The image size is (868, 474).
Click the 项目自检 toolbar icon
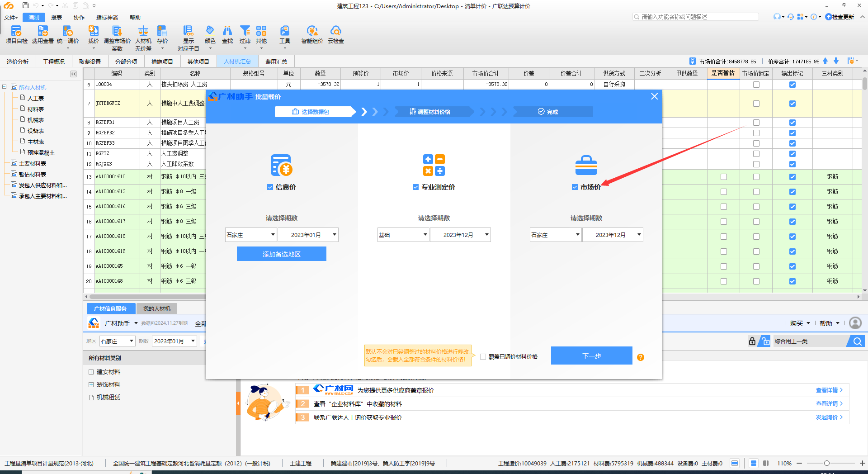coord(16,35)
